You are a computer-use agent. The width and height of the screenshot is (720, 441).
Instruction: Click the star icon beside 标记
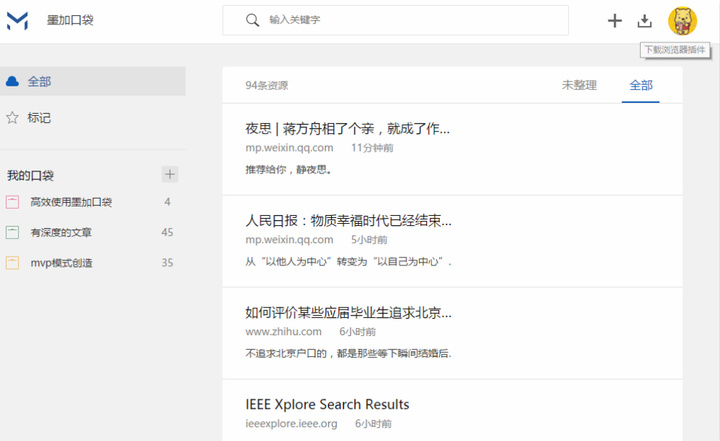[12, 118]
